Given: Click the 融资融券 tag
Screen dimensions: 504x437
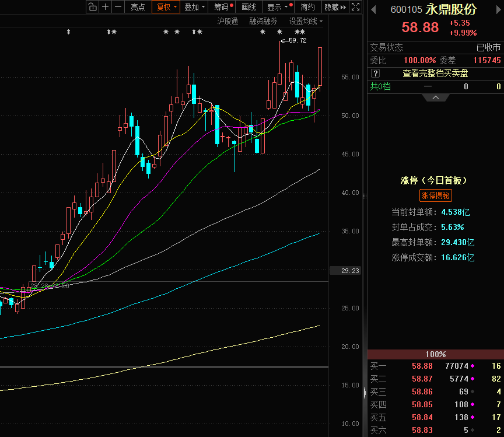Looking at the screenshot, I should click(x=263, y=21).
